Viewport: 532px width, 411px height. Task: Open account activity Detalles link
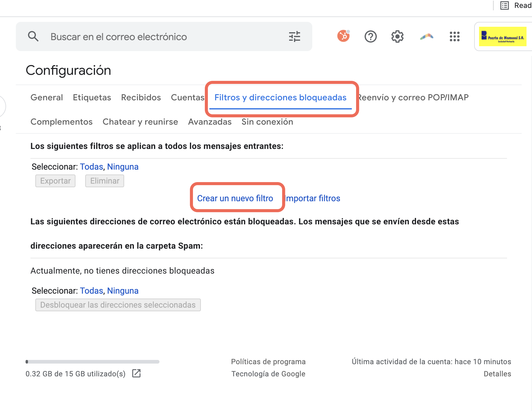click(x=497, y=374)
